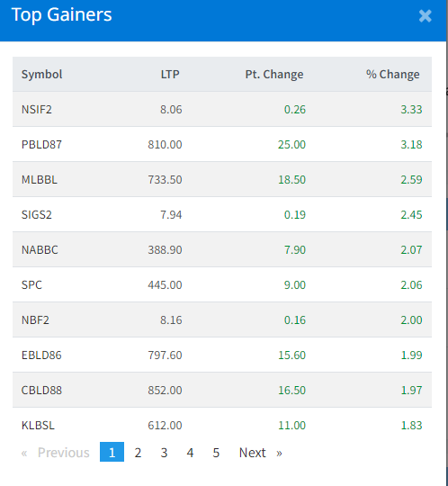
Task: Click the Next page link
Action: pyautogui.click(x=260, y=453)
